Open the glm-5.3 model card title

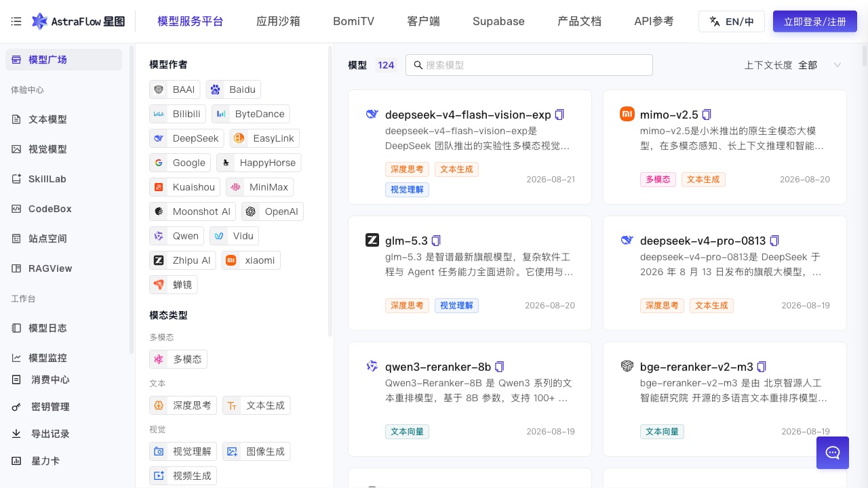coord(406,241)
